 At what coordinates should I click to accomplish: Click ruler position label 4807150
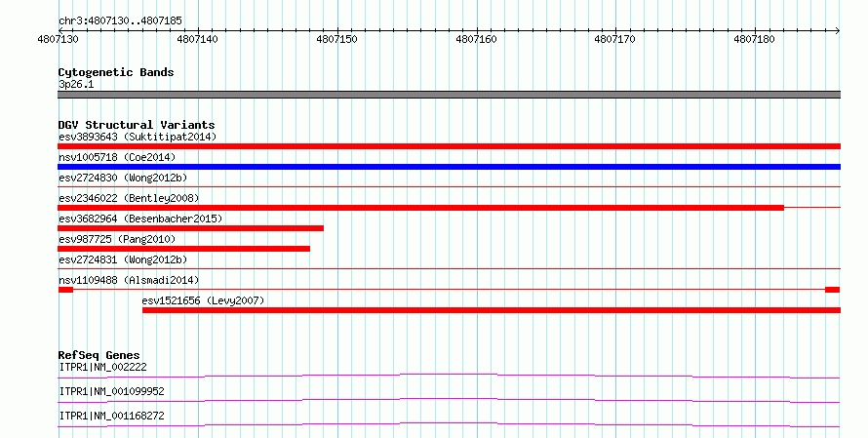tap(337, 39)
